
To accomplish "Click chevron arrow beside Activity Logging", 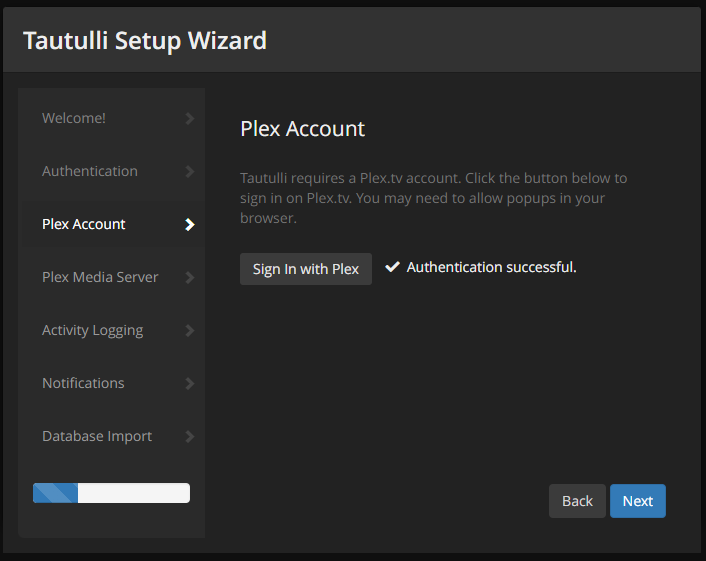I will [190, 330].
